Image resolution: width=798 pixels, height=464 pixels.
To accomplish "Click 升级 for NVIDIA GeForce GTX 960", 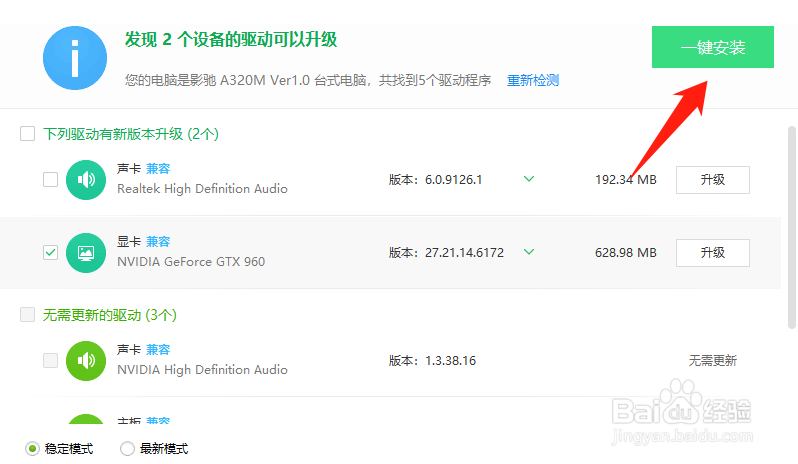I will coord(712,253).
